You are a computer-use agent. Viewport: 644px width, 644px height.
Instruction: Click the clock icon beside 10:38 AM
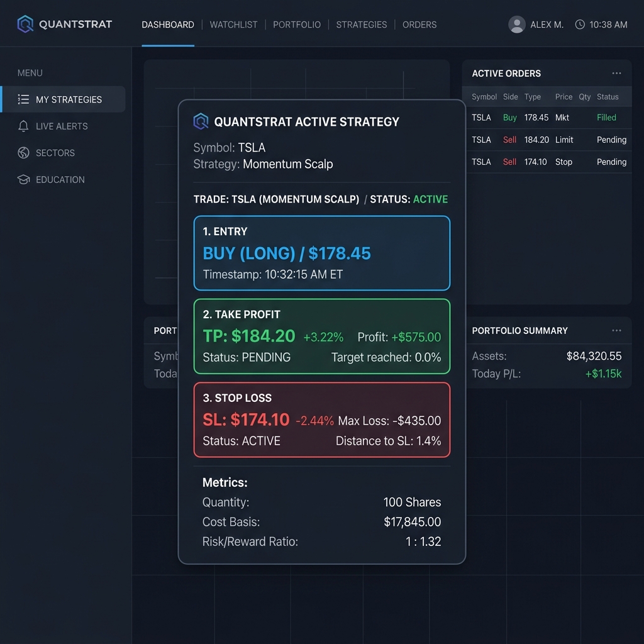pos(579,25)
